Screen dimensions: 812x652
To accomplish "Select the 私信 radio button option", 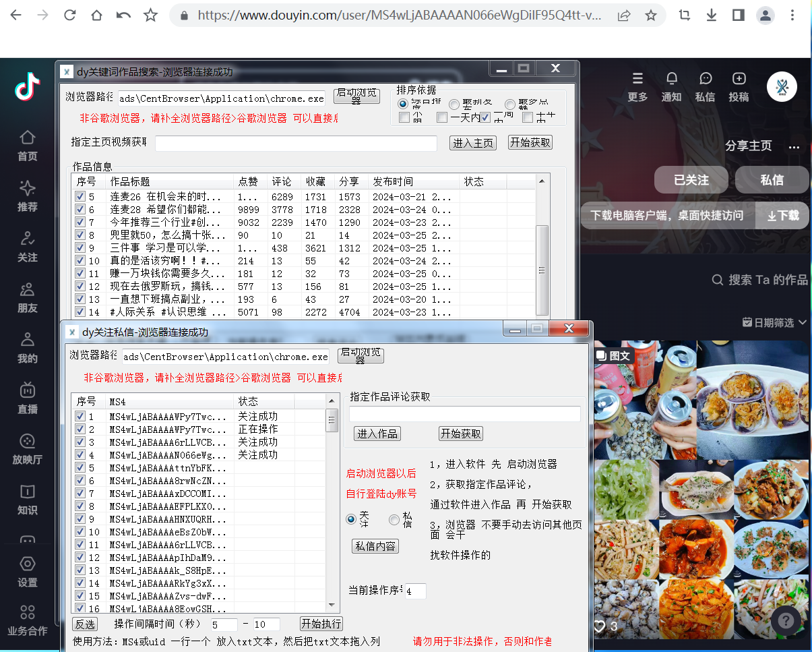I will [x=394, y=520].
